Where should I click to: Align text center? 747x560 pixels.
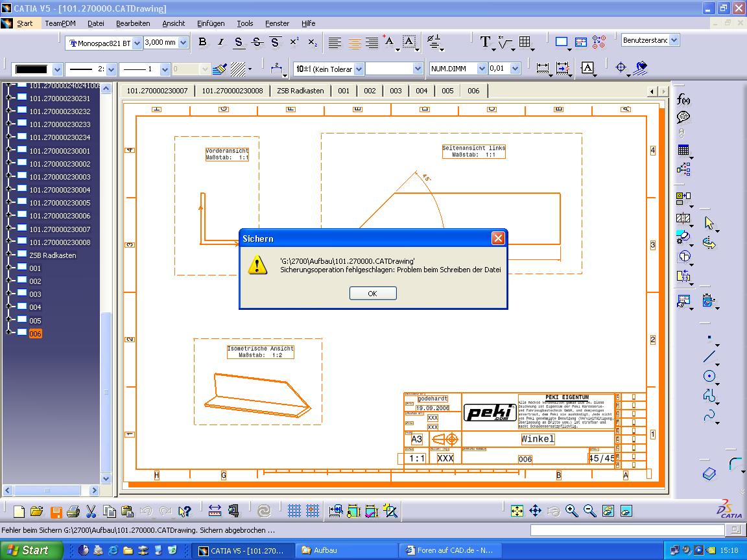pos(355,42)
